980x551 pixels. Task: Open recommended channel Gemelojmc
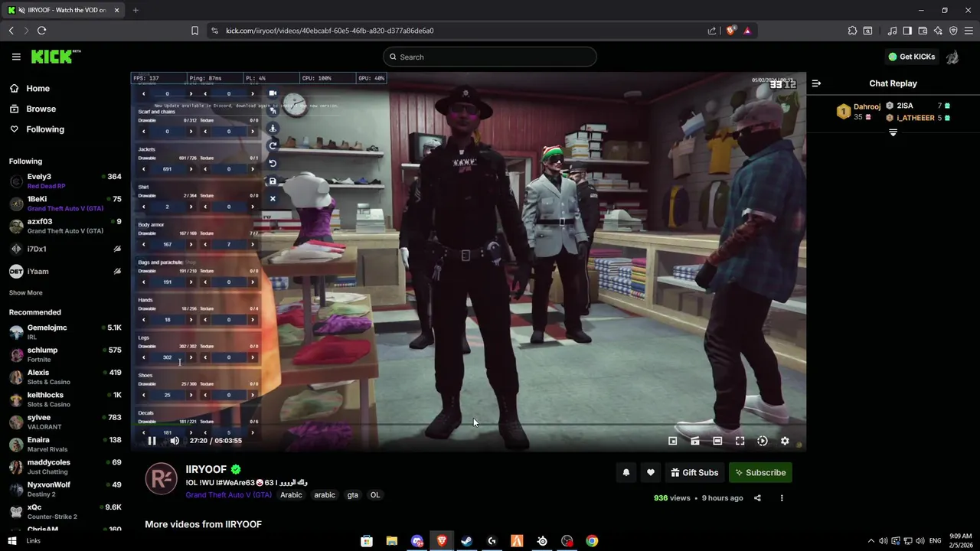point(65,332)
